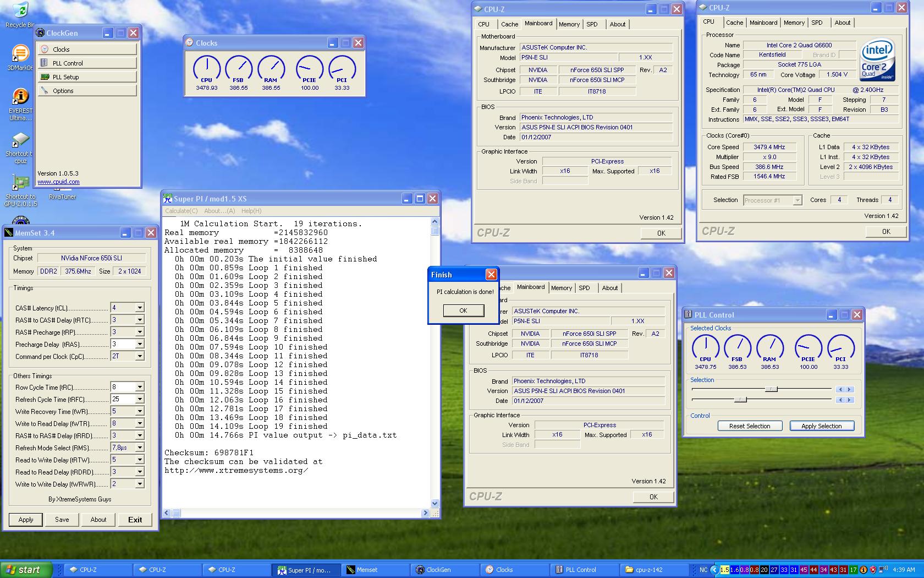Viewport: 924px width, 578px height.
Task: Open the EVEREST Ultimate desktop icon
Action: click(20, 105)
